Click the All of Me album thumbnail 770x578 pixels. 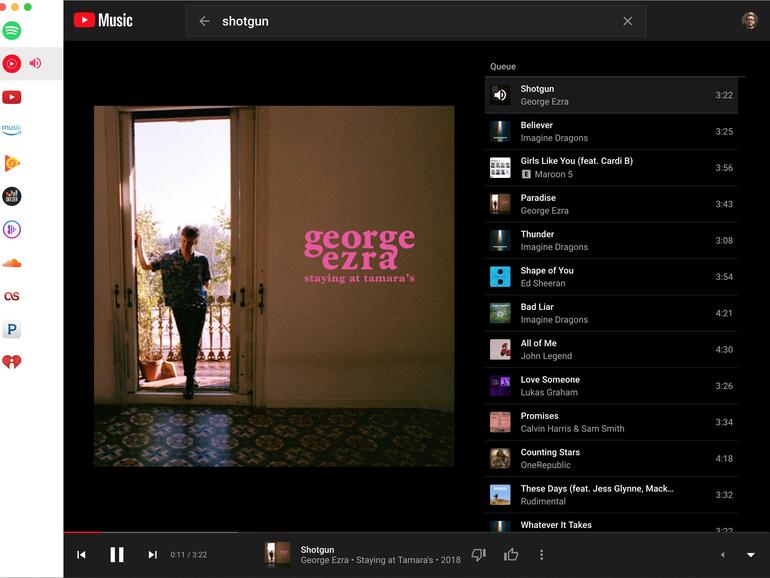(500, 350)
